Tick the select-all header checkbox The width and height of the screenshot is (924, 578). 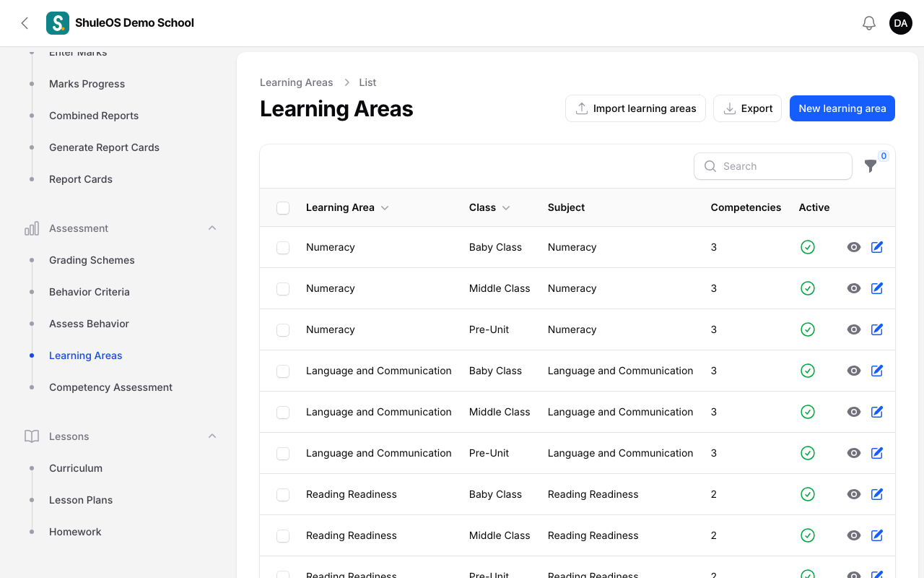pyautogui.click(x=283, y=208)
